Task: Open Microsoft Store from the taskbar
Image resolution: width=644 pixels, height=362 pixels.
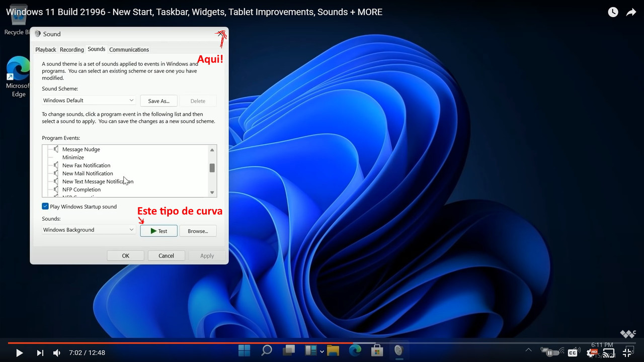Action: pos(377,350)
